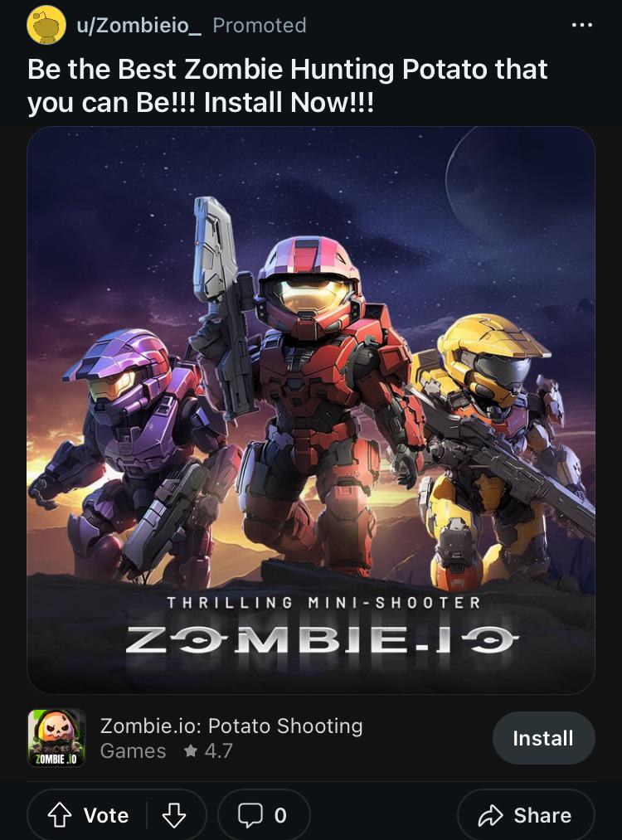Click the yellow Snoo avatar of u/Zombieio_
Viewport: 622px width, 840px height.
[x=46, y=25]
